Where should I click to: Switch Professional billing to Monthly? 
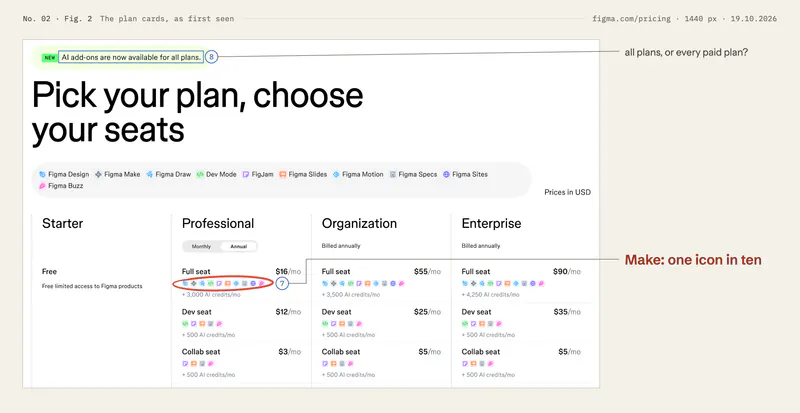pos(202,247)
